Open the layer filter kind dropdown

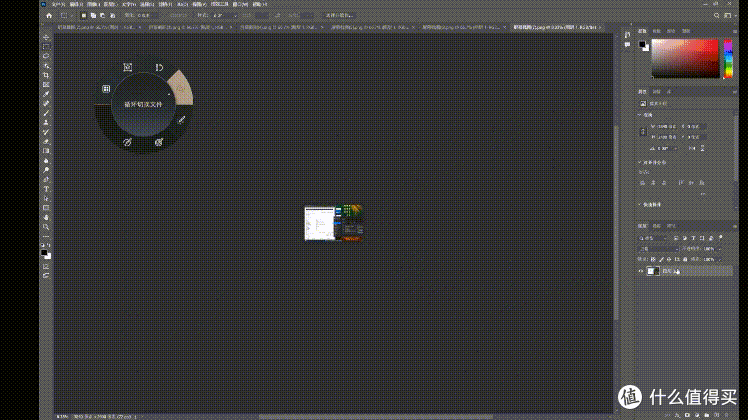653,238
